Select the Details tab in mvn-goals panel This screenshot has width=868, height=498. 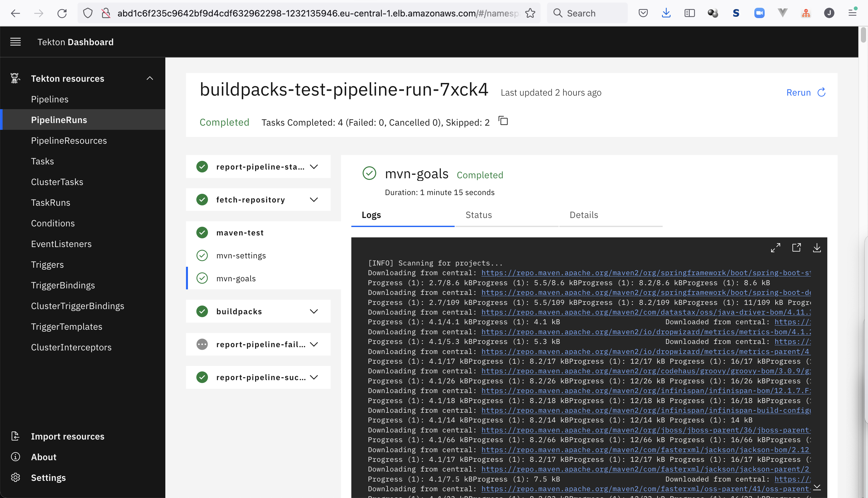click(584, 215)
